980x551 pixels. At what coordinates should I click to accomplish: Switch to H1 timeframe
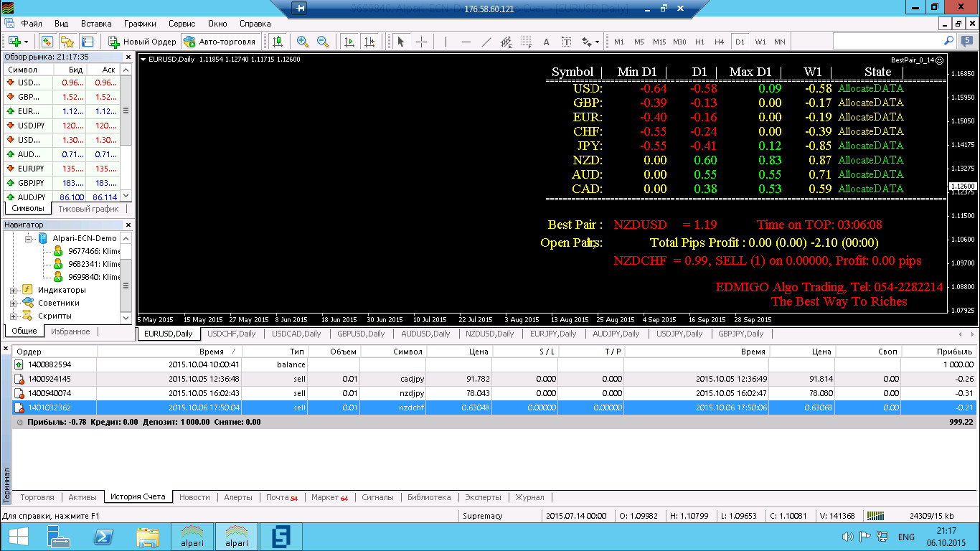699,42
